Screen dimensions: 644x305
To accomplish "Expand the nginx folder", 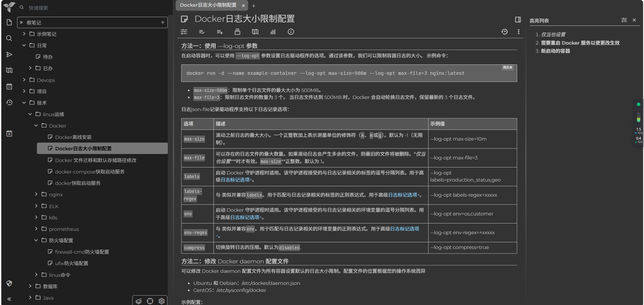I will tap(36, 194).
